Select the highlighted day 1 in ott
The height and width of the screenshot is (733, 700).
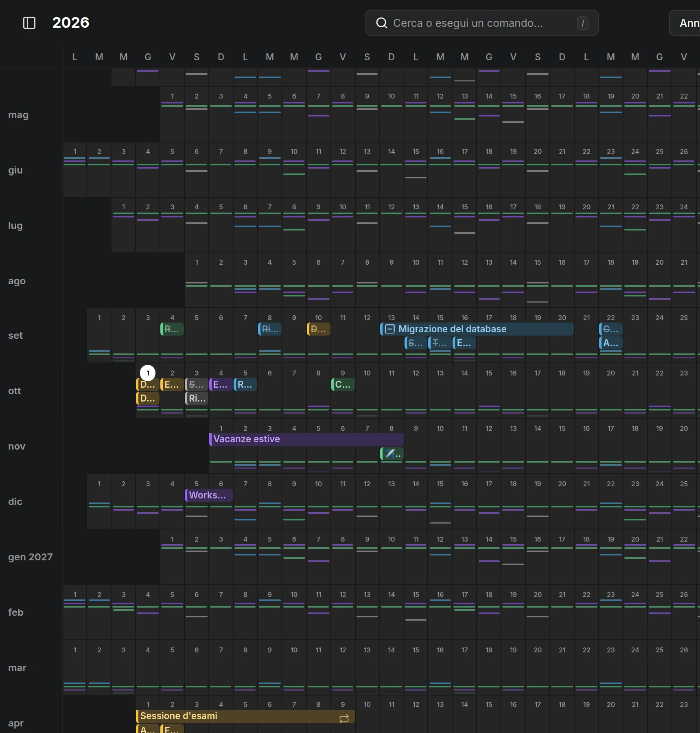[148, 373]
